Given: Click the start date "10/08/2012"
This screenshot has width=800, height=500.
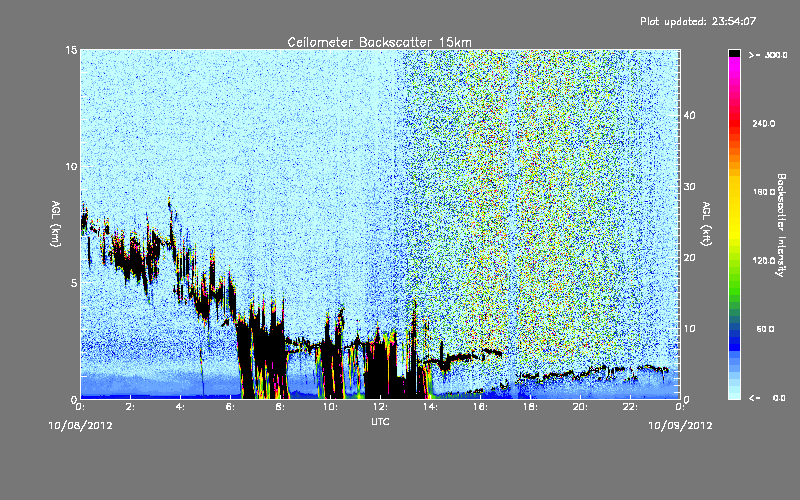Looking at the screenshot, I should [81, 426].
